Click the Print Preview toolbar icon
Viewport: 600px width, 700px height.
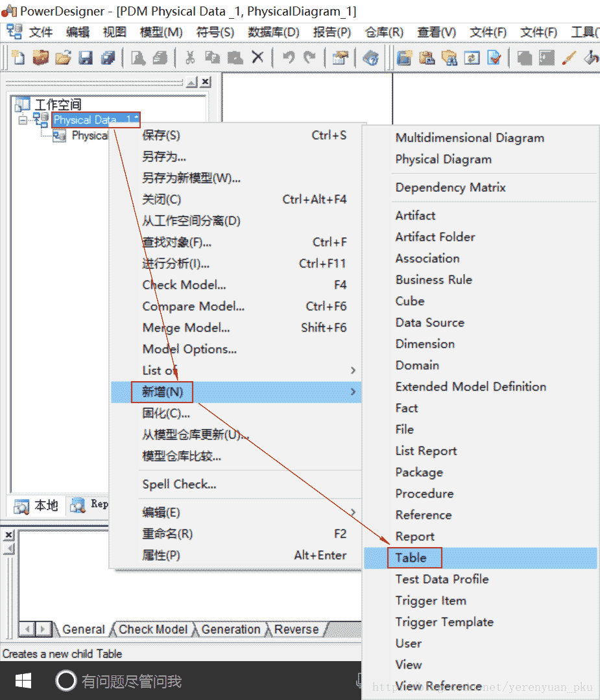[x=138, y=58]
